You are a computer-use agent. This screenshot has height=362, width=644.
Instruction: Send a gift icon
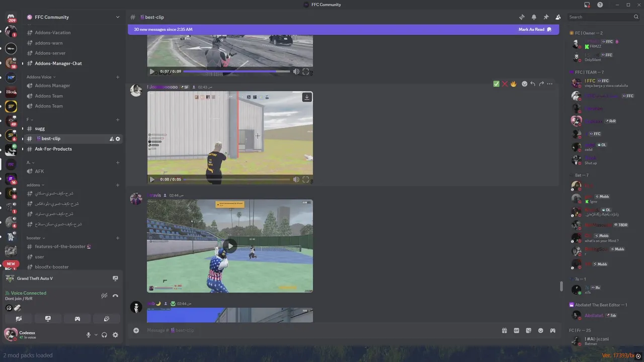tap(504, 330)
